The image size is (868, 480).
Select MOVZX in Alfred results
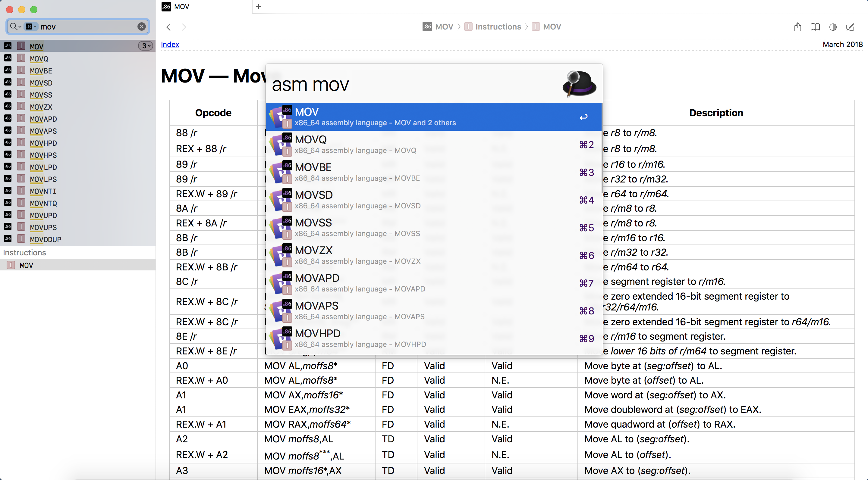(433, 255)
